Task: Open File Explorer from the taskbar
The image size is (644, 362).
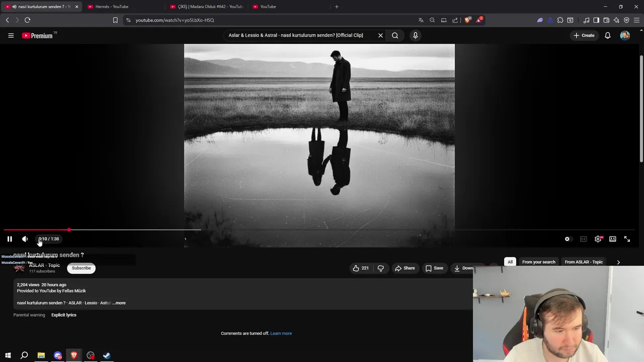Action: click(41, 355)
